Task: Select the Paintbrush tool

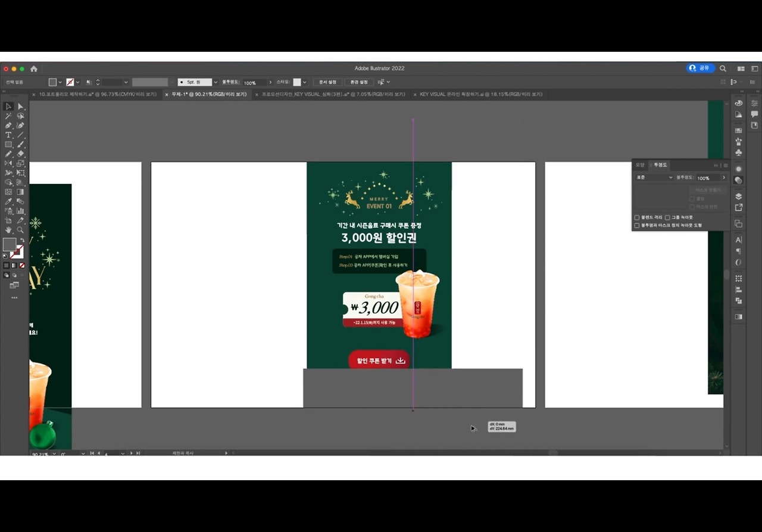Action: coord(21,145)
